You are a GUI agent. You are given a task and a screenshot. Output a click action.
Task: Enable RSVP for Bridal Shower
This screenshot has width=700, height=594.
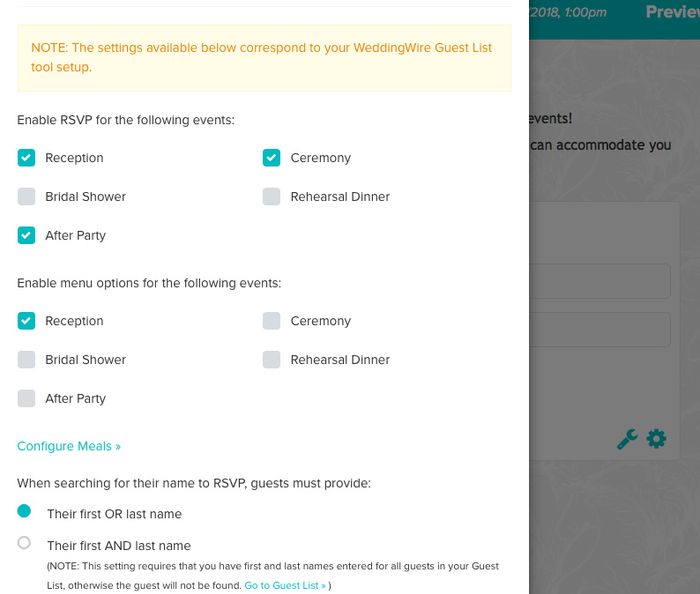(26, 197)
